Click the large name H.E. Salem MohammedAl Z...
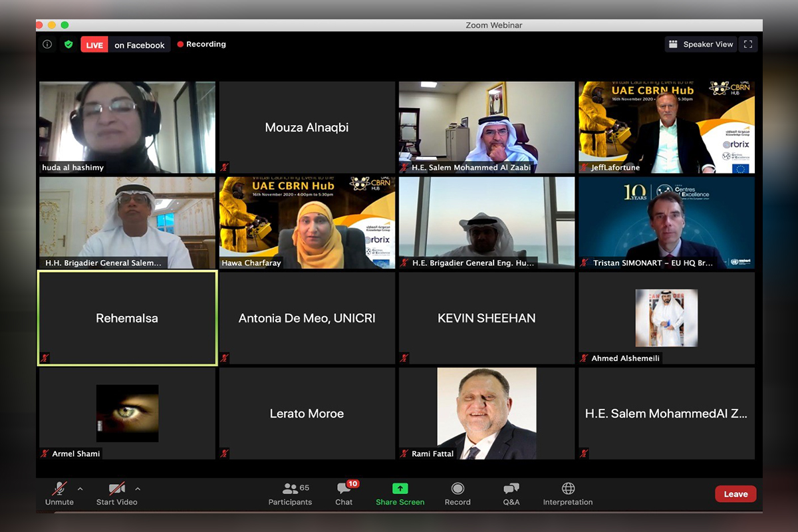 point(666,414)
